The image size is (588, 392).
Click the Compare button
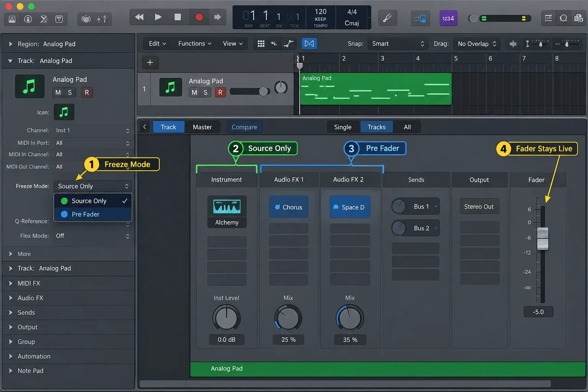pyautogui.click(x=244, y=127)
